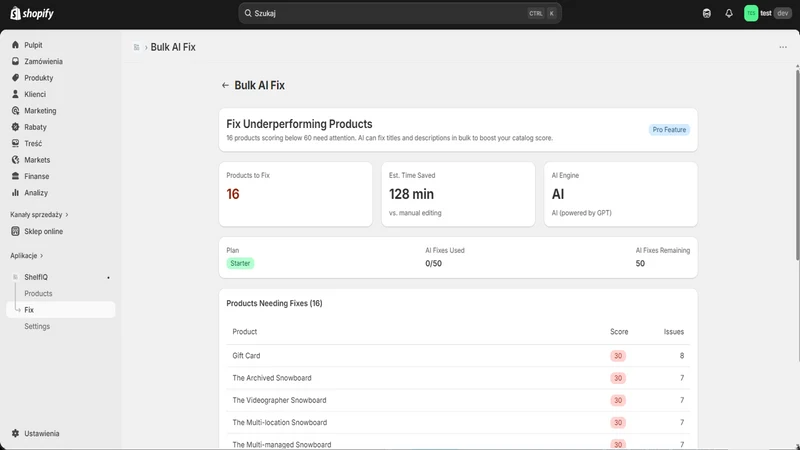Image resolution: width=800 pixels, height=450 pixels.
Task: Select The Videographer Snowboard row
Action: [458, 400]
